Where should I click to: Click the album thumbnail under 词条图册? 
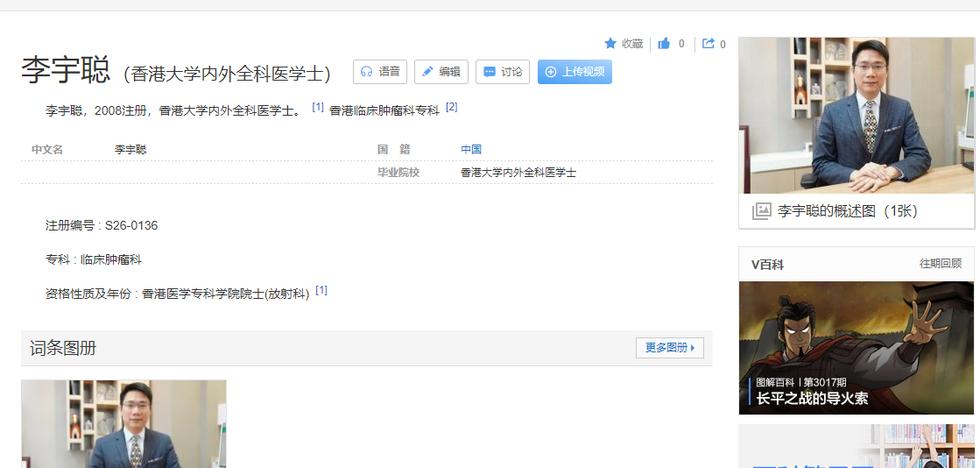point(123,423)
